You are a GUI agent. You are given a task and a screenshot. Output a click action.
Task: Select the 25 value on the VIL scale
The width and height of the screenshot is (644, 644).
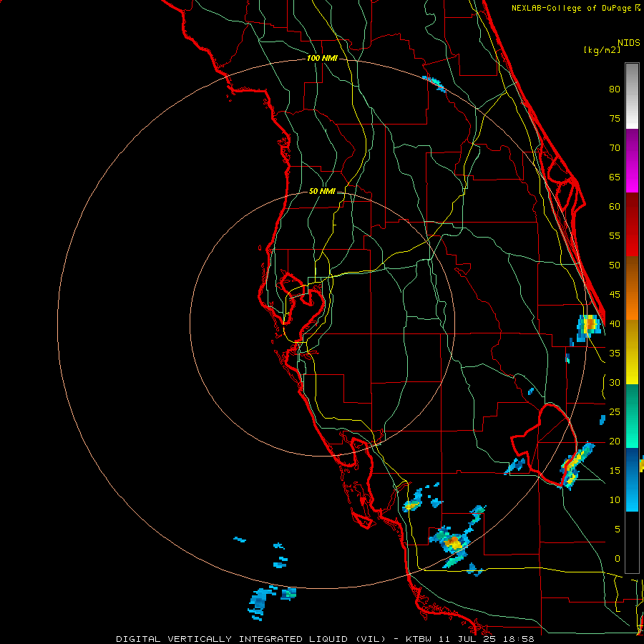615,412
